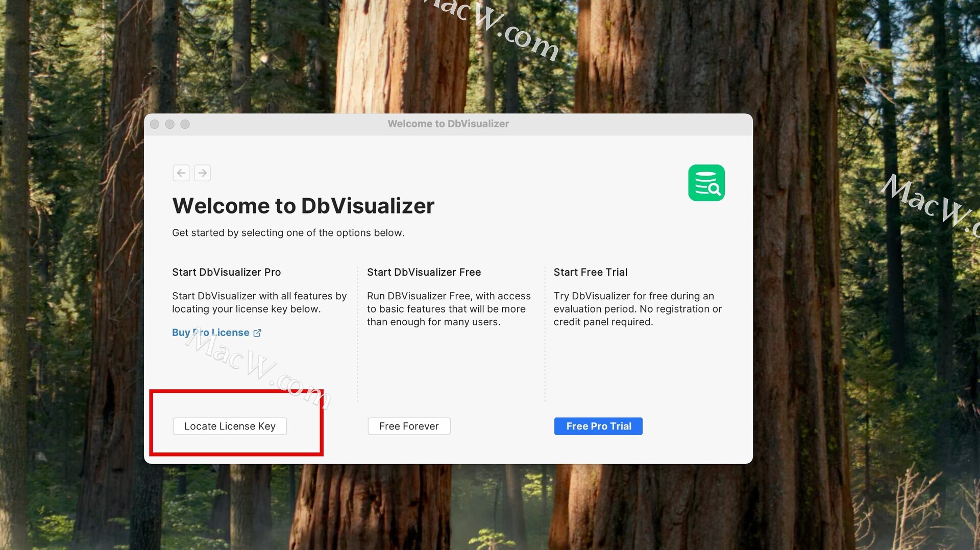Click the forward arrow navigation button
This screenshot has height=550, width=980.
(203, 173)
